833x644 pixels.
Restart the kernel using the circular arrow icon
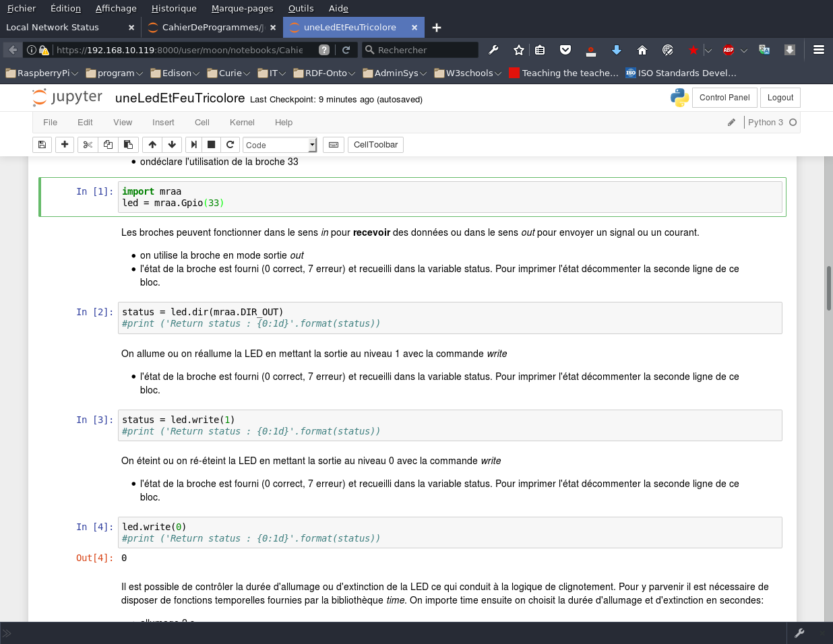[230, 145]
